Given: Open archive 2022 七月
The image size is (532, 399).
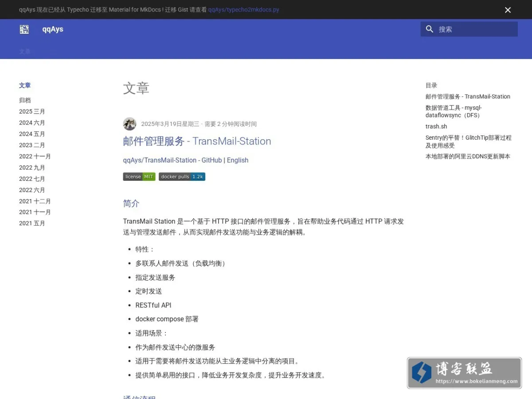Looking at the screenshot, I should [32, 179].
